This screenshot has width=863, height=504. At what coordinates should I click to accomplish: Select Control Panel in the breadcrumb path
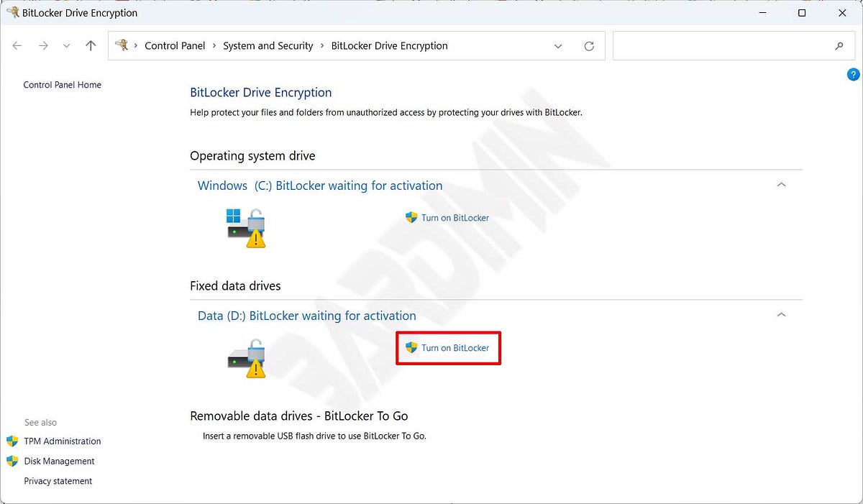(x=175, y=45)
